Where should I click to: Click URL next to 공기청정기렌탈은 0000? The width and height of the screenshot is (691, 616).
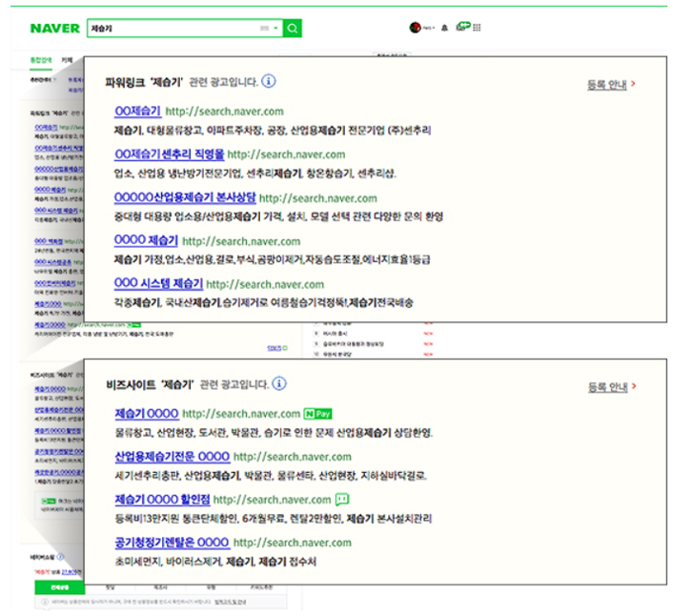pyautogui.click(x=293, y=543)
